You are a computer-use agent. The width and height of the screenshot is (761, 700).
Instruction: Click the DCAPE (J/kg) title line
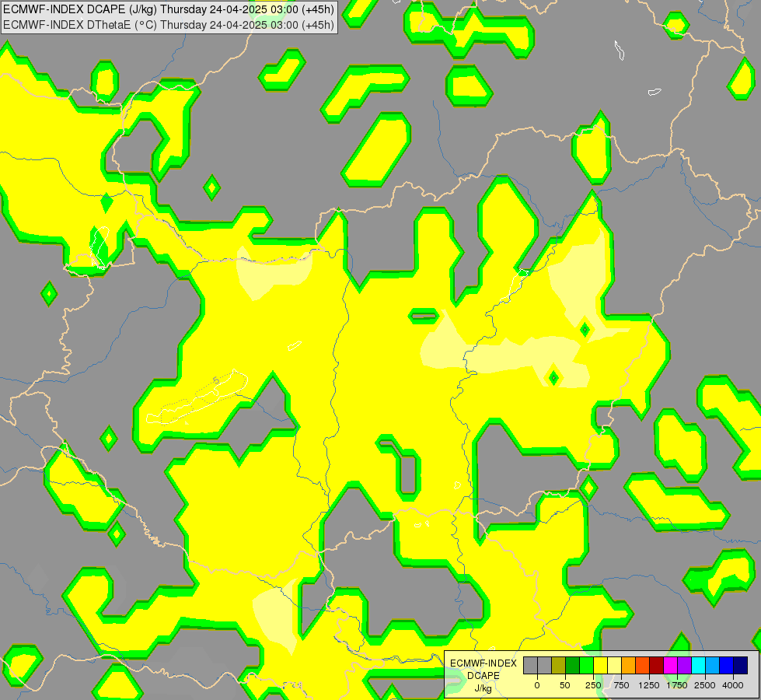pos(169,9)
